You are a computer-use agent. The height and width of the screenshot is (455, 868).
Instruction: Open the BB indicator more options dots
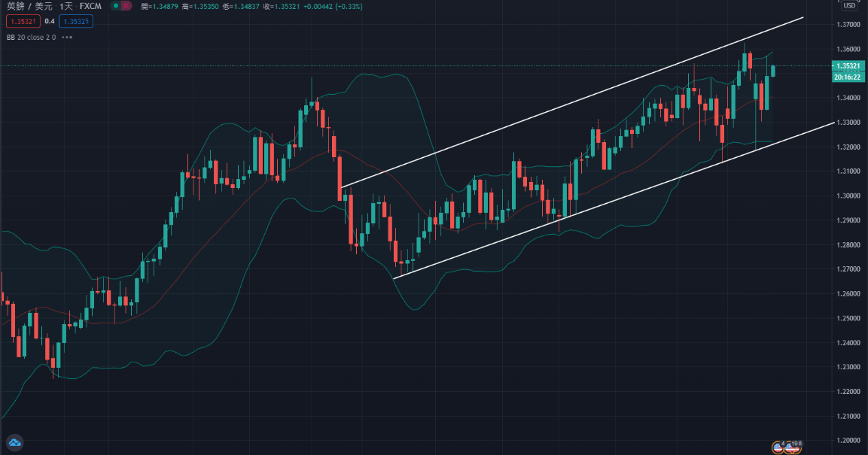click(68, 37)
